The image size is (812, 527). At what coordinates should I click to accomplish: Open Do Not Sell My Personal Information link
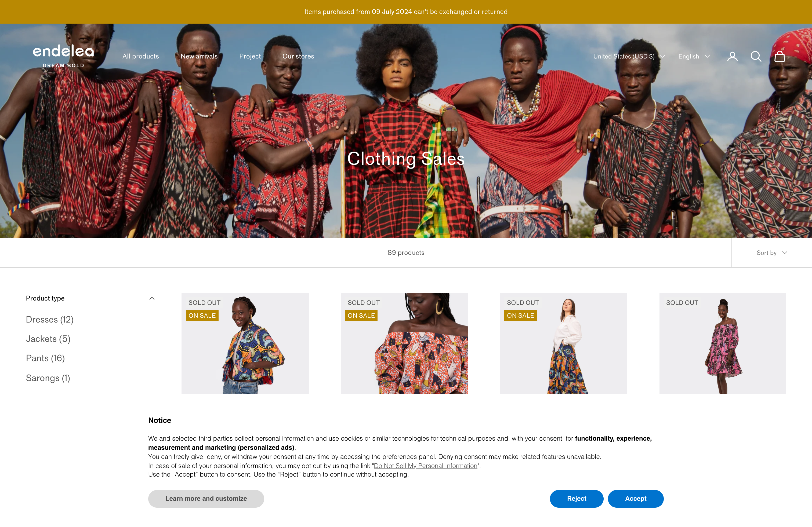tap(425, 466)
